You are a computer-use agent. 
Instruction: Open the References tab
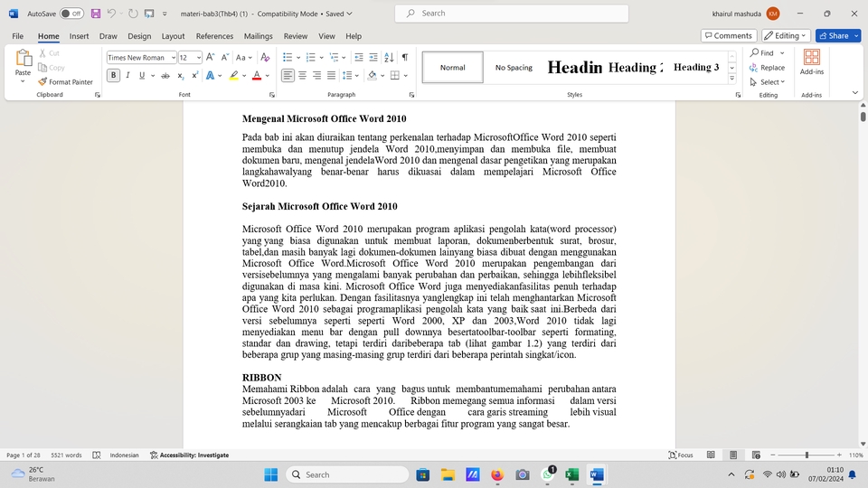[215, 36]
